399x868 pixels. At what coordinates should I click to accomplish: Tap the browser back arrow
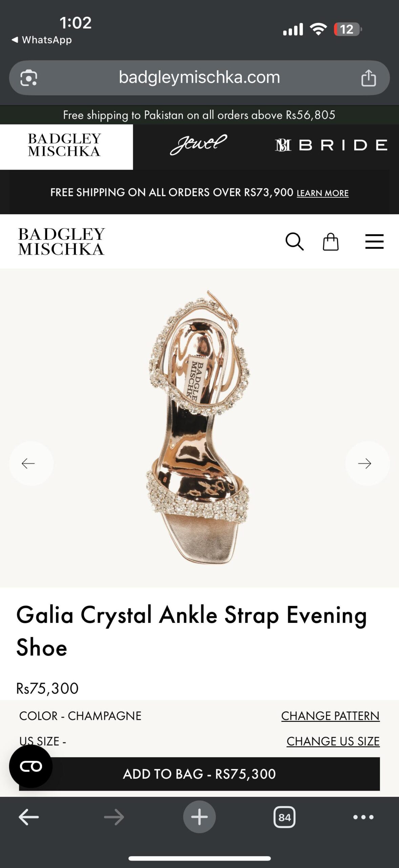click(x=29, y=817)
